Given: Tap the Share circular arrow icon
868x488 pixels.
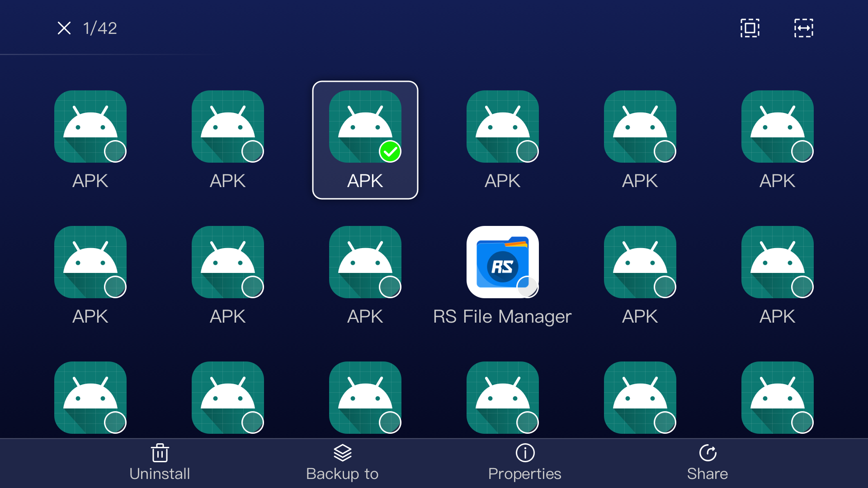Looking at the screenshot, I should (708, 452).
